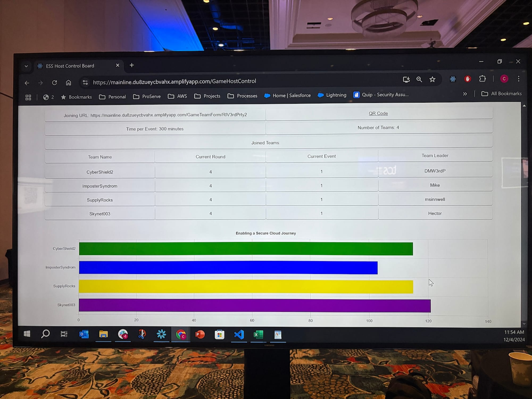Open the zoom magnifier icon in address bar
Viewport: 532px width, 399px height.
(419, 79)
